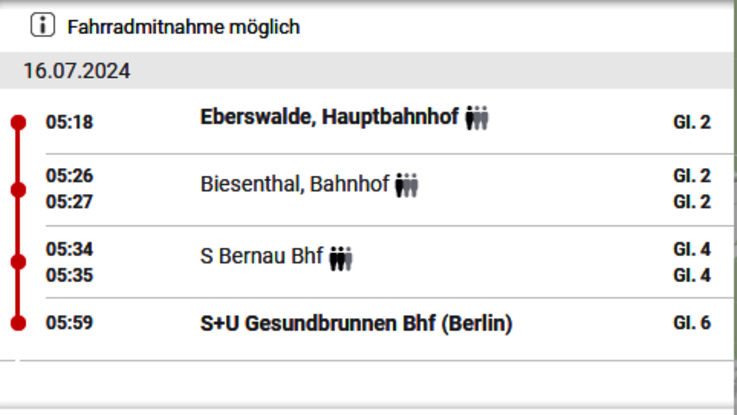Click the 16.07.2024 date header
Screen dimensions: 737x415
click(x=77, y=71)
